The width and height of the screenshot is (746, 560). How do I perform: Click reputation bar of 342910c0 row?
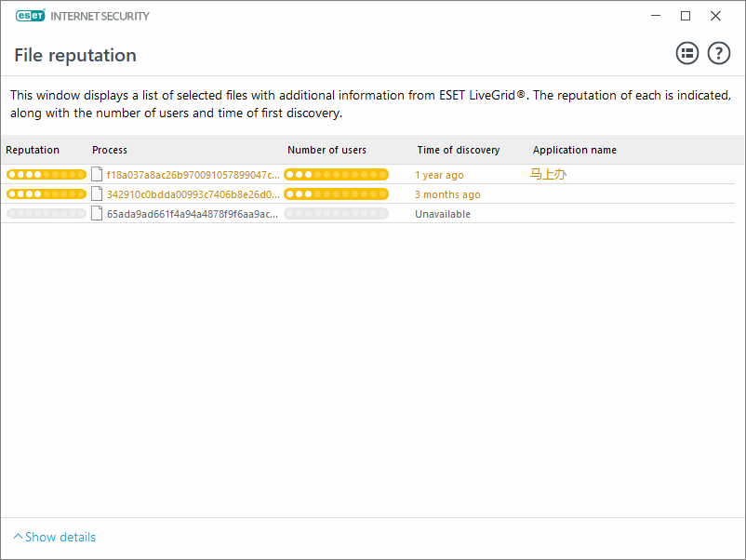pos(47,194)
